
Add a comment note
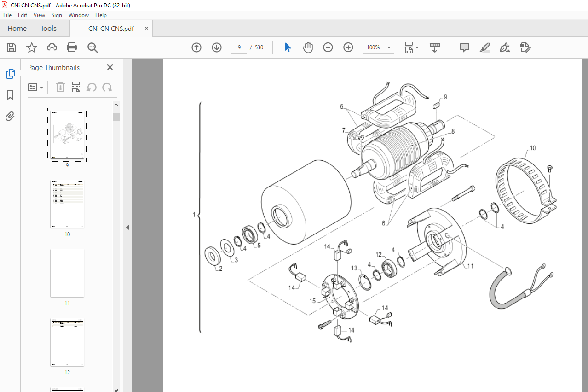tap(465, 47)
